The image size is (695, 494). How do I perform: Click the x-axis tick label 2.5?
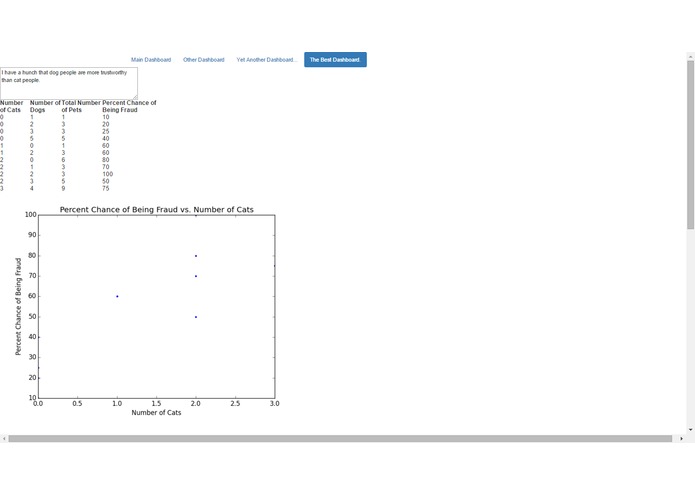[x=235, y=404]
